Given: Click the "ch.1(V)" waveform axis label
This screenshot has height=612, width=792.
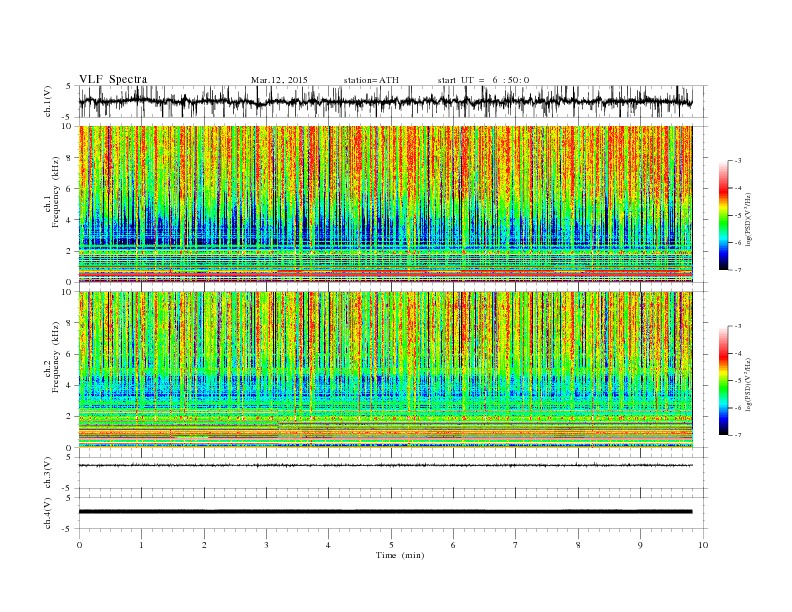Looking at the screenshot, I should click(x=48, y=101).
